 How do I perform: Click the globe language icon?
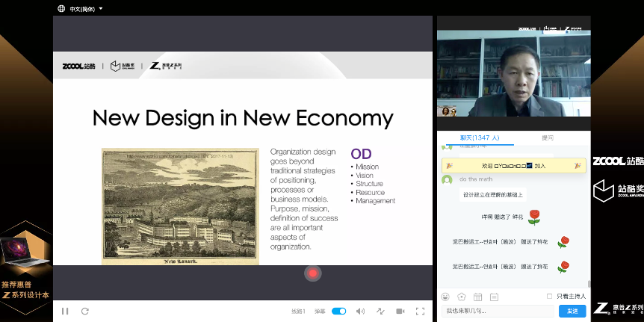[61, 9]
